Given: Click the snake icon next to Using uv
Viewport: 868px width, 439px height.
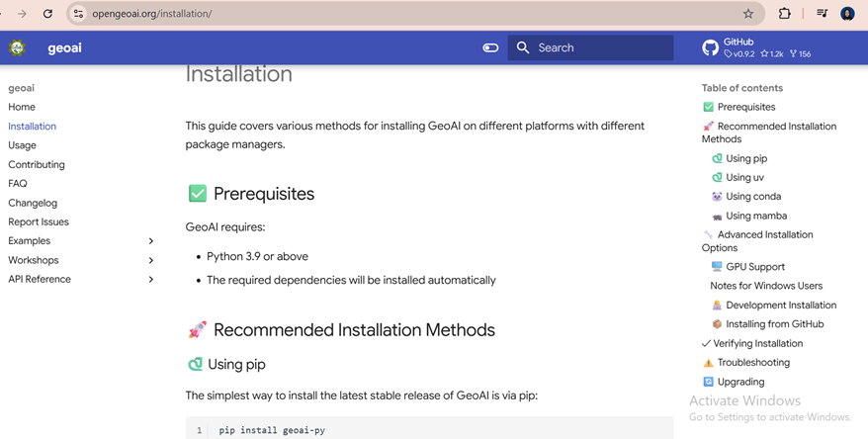Looking at the screenshot, I should click(717, 177).
